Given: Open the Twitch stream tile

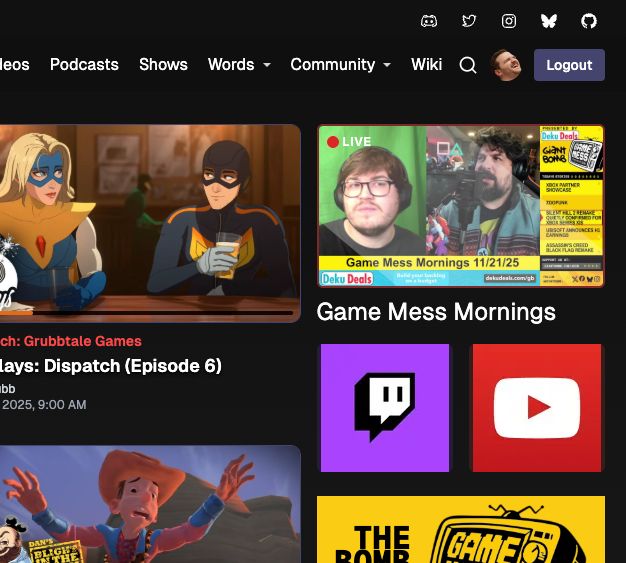Looking at the screenshot, I should pos(385,408).
